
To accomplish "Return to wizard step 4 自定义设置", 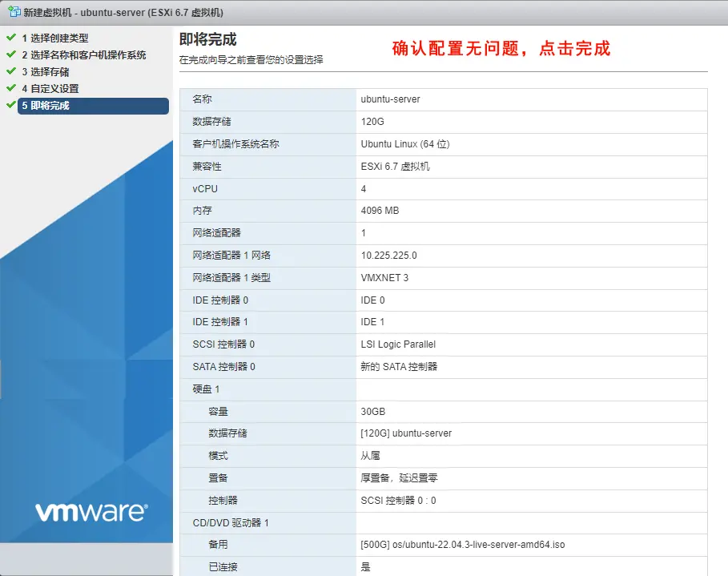I will 50,89.
